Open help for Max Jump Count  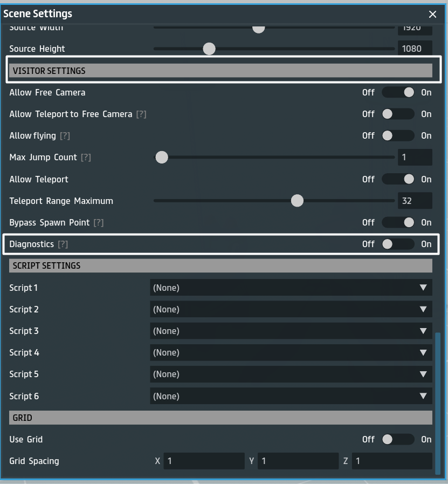pyautogui.click(x=86, y=158)
